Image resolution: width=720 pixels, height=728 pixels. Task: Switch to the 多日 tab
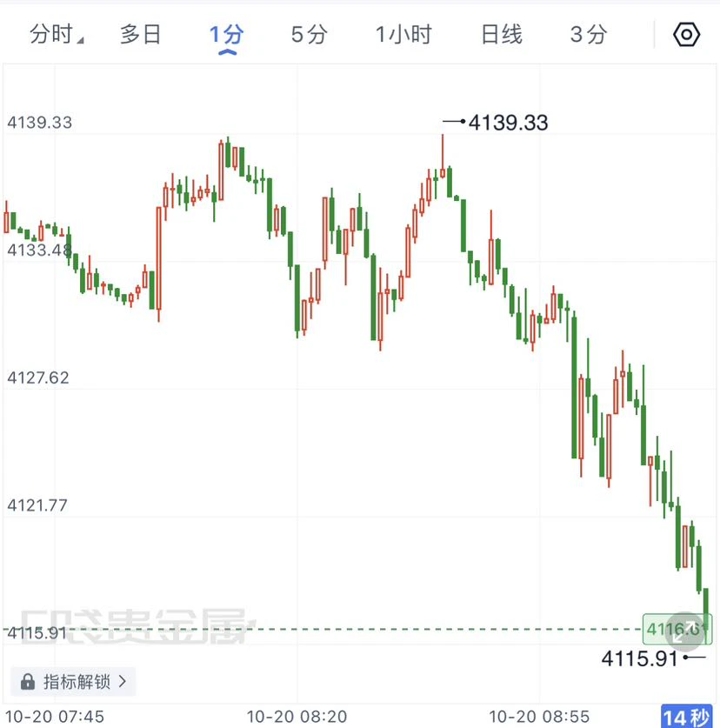coord(140,35)
